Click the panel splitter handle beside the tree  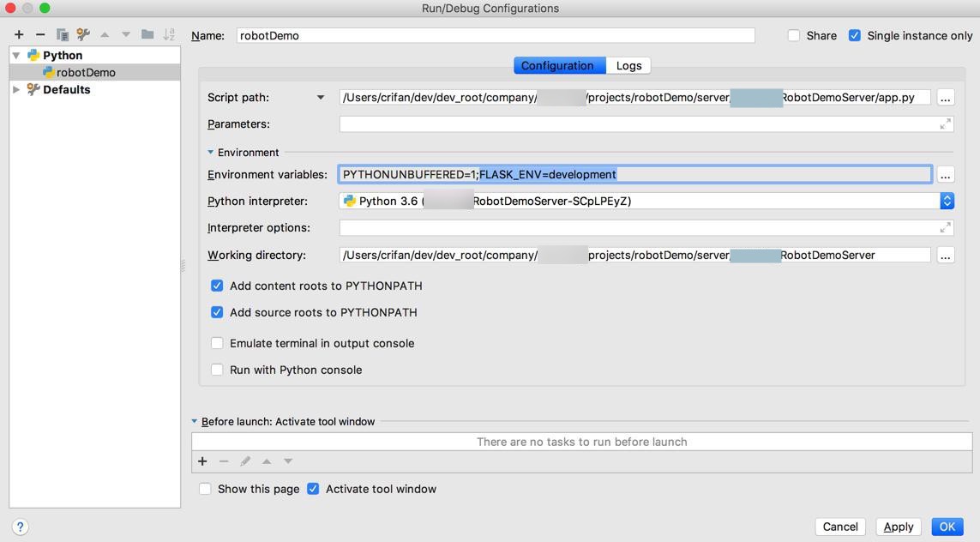pyautogui.click(x=183, y=267)
